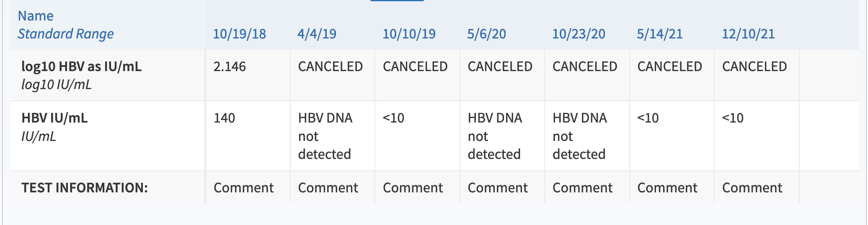
Task: Open the 10/19/18 date column link
Action: (239, 34)
